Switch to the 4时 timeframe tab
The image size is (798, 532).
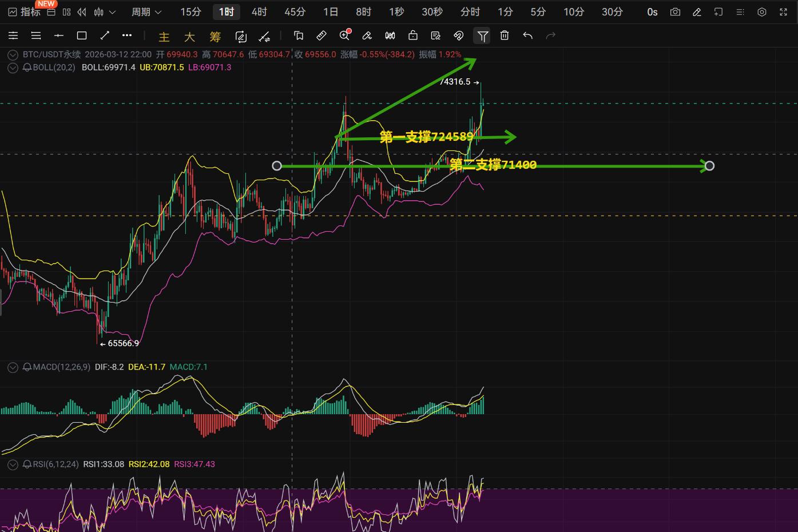(259, 11)
